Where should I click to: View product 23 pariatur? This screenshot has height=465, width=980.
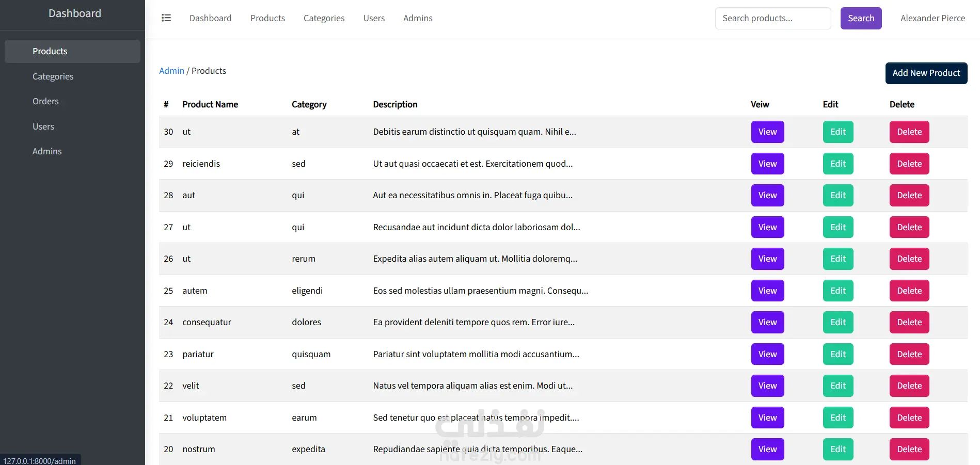click(x=767, y=354)
